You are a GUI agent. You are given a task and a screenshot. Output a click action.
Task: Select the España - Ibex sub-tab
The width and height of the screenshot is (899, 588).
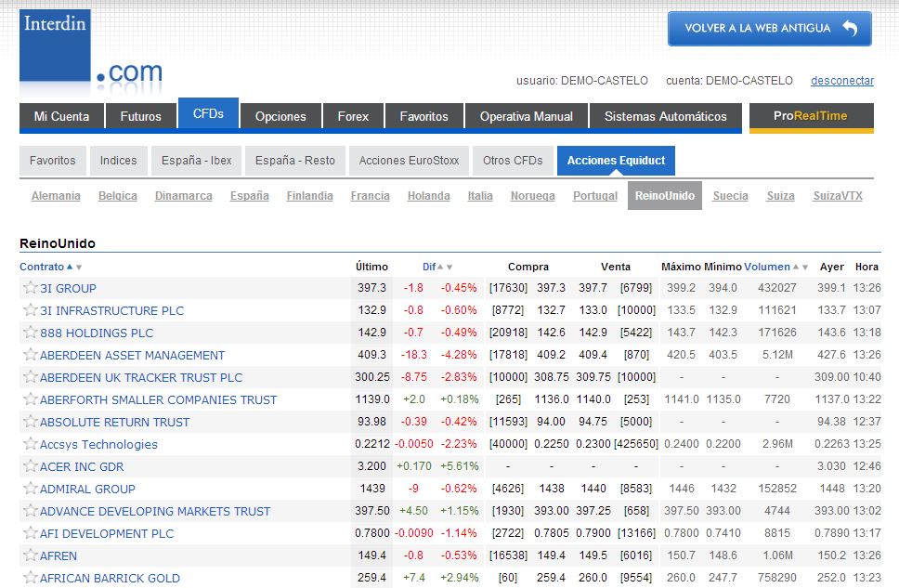point(196,161)
